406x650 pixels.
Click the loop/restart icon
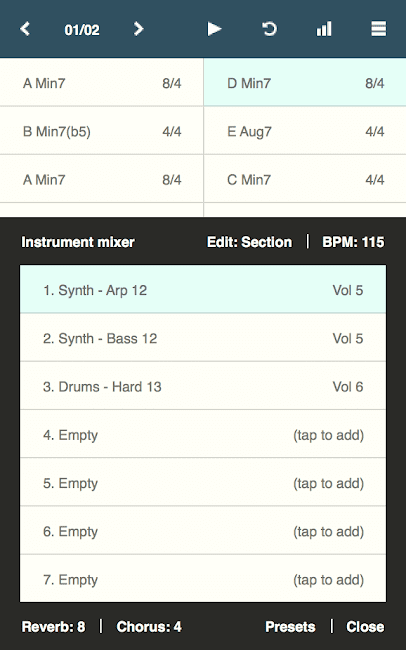tap(269, 29)
